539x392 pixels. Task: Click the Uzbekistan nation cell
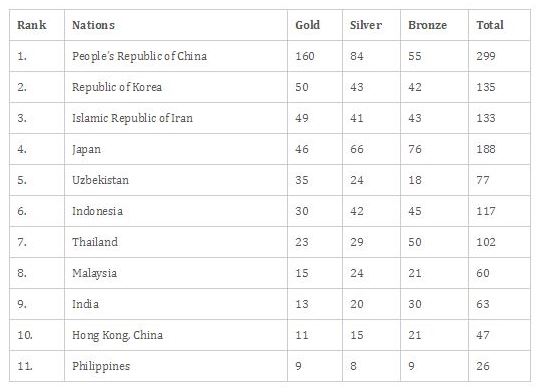tap(100, 180)
